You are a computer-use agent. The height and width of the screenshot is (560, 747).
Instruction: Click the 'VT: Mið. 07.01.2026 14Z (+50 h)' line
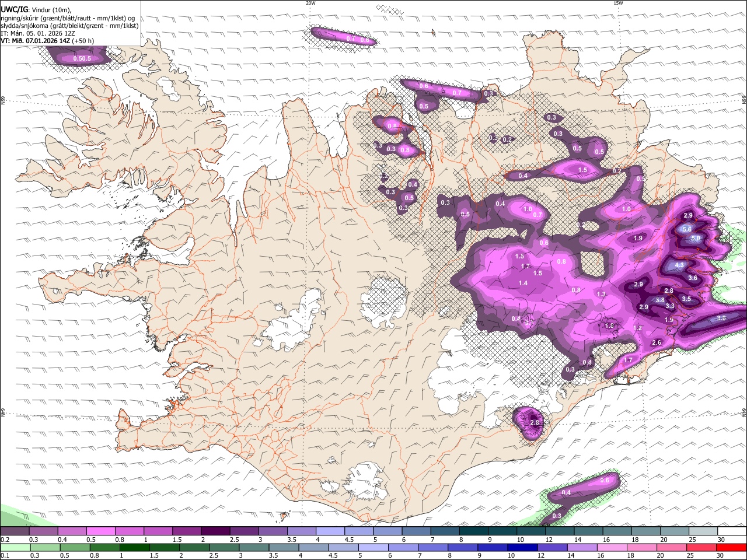tap(47, 41)
